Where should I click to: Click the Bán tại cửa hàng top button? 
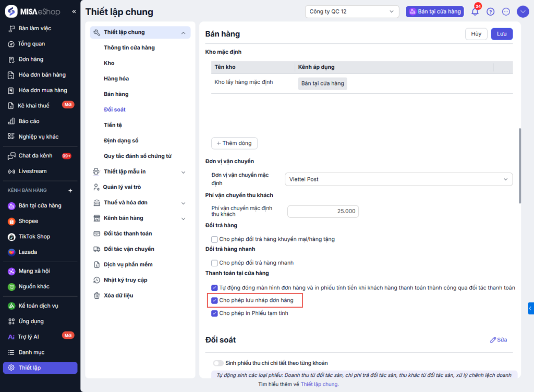point(434,11)
